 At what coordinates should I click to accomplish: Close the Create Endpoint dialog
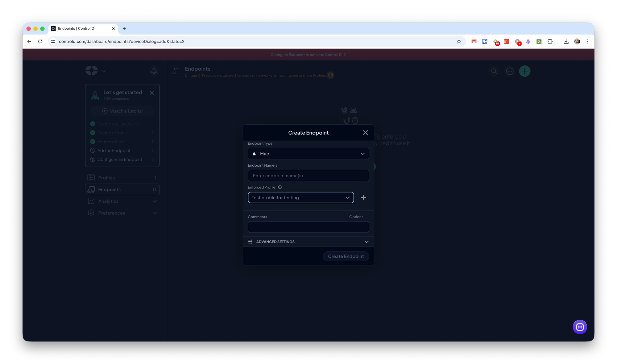click(x=365, y=133)
